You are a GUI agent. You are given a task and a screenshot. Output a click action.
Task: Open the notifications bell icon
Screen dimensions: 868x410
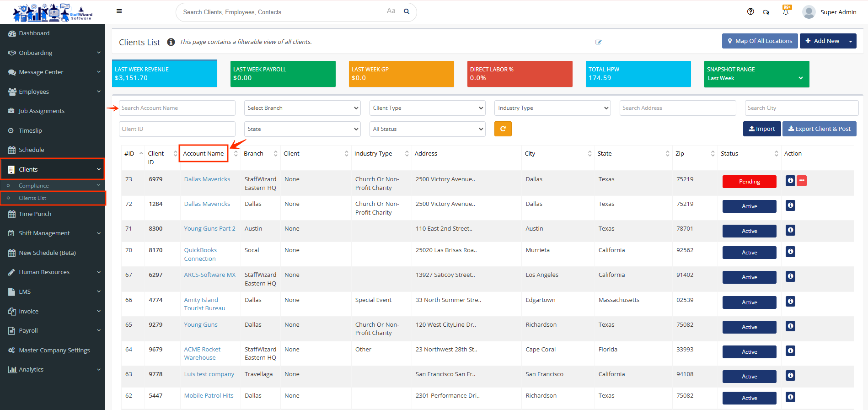point(785,12)
